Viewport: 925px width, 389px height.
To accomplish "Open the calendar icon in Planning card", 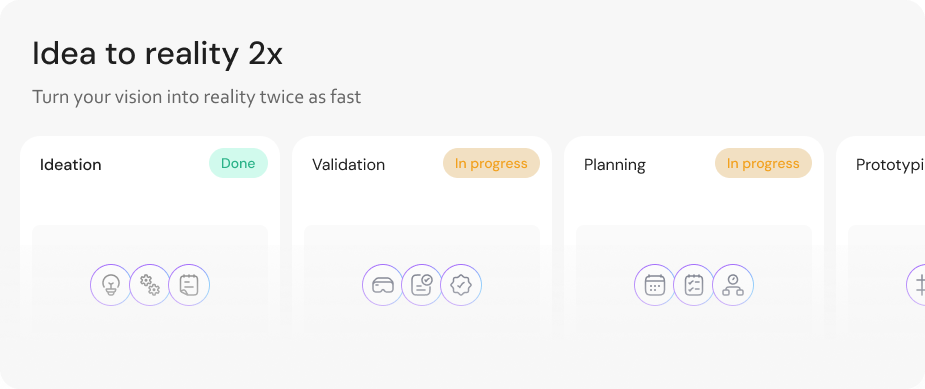I will 655,285.
